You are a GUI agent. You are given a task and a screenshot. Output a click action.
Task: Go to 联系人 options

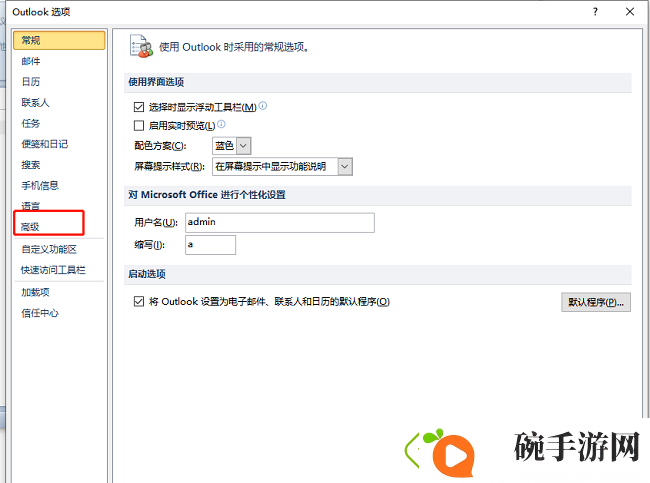coord(35,102)
